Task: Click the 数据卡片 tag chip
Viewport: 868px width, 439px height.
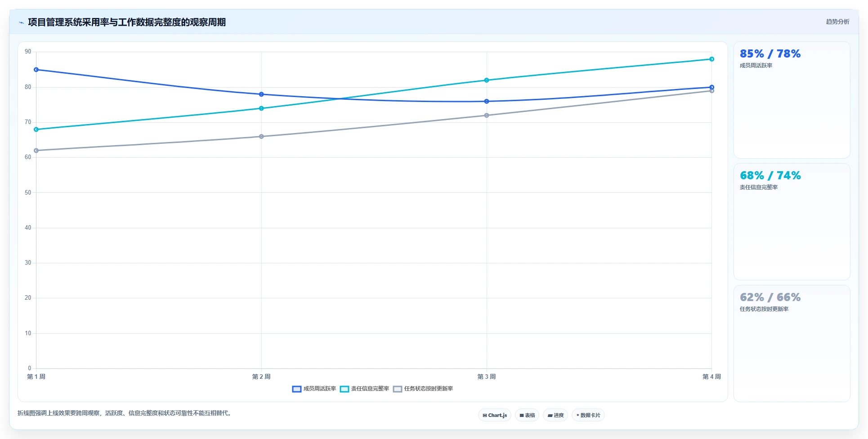Action: tap(588, 415)
